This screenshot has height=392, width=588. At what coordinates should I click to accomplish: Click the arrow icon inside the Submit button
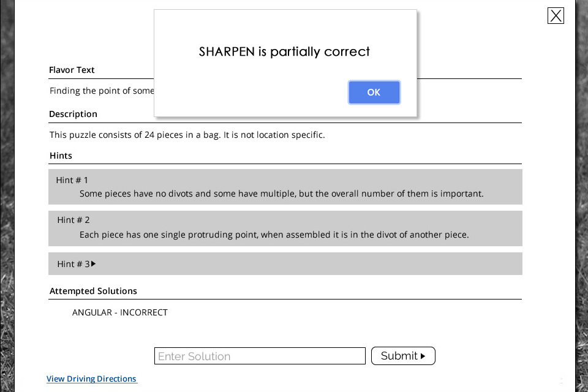(423, 356)
